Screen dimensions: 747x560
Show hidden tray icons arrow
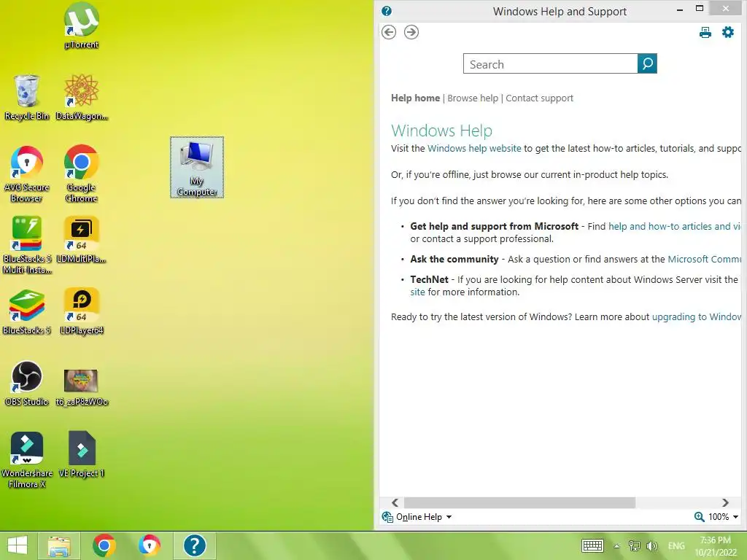click(616, 546)
